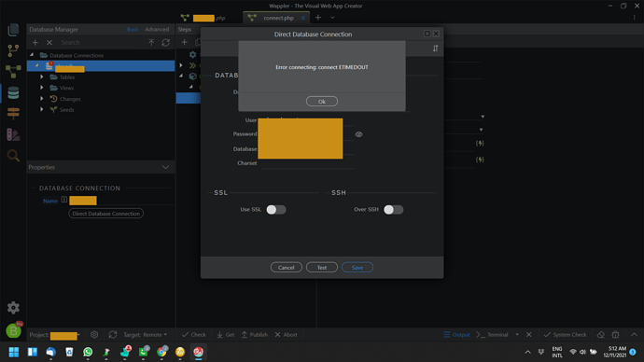Open WhatsApp from the Windows taskbar

click(x=88, y=352)
